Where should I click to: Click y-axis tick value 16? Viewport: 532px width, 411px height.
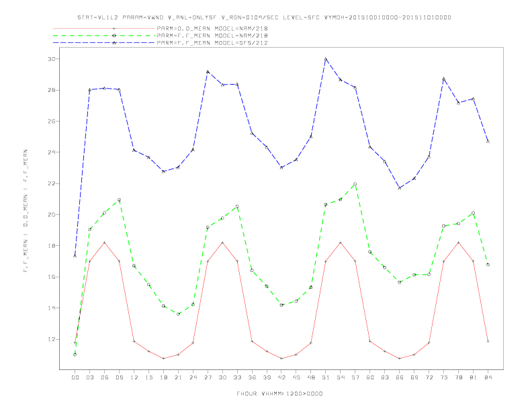pos(51,277)
